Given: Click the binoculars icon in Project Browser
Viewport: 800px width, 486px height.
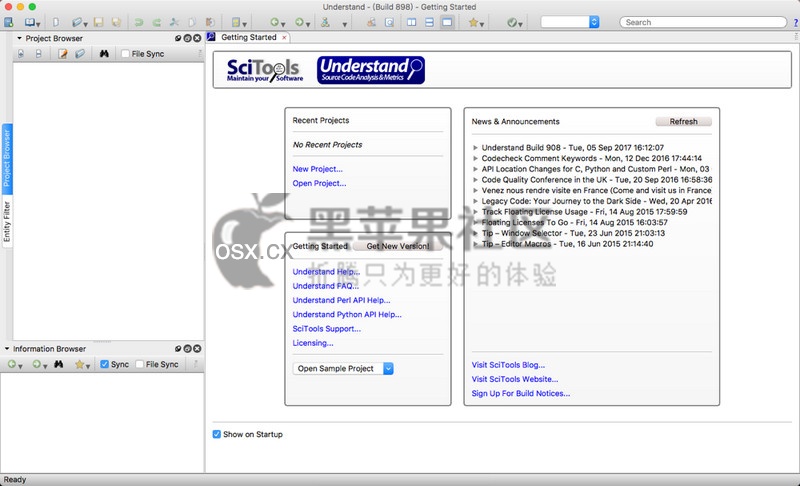Looking at the screenshot, I should coord(104,54).
